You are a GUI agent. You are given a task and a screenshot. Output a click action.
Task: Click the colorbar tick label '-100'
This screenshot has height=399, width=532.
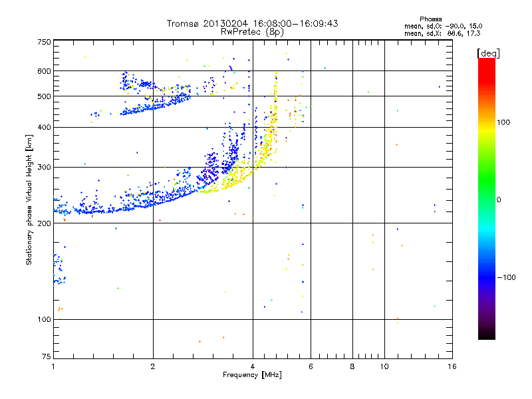pyautogui.click(x=507, y=277)
